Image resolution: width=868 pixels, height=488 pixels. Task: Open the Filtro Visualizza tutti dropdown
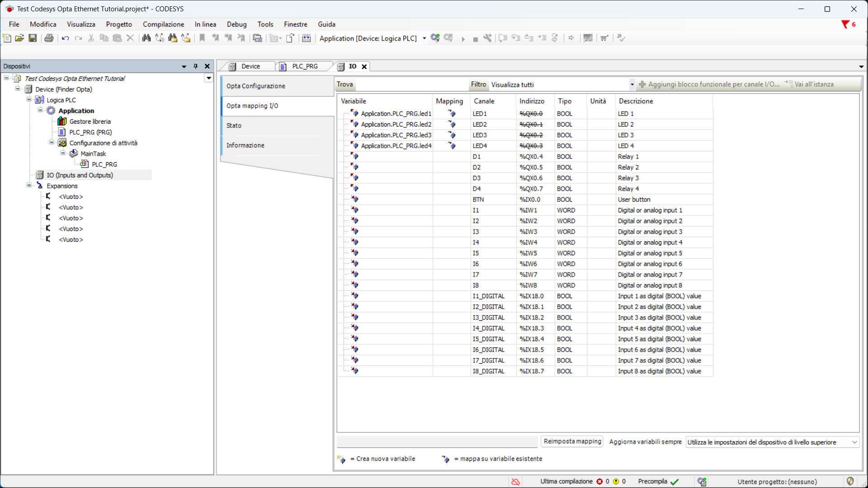click(632, 84)
